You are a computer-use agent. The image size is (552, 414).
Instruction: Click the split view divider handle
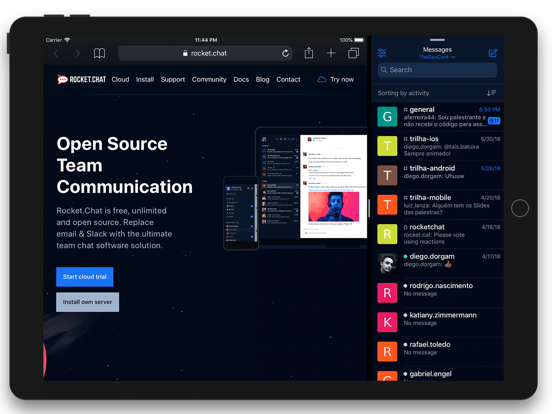tap(369, 208)
